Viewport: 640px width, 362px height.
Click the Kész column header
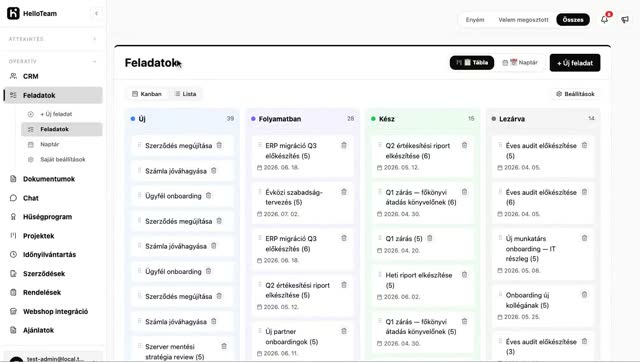click(x=423, y=119)
